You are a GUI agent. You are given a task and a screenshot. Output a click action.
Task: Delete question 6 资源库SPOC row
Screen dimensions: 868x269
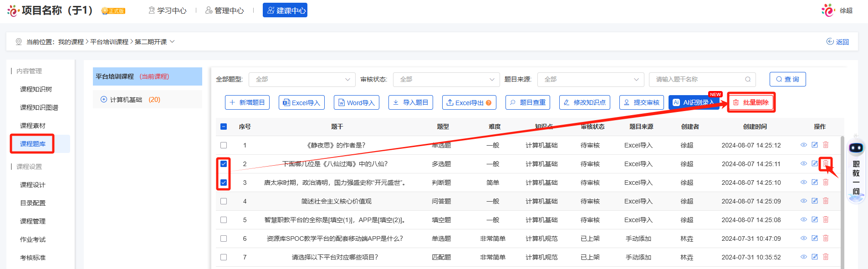click(826, 238)
